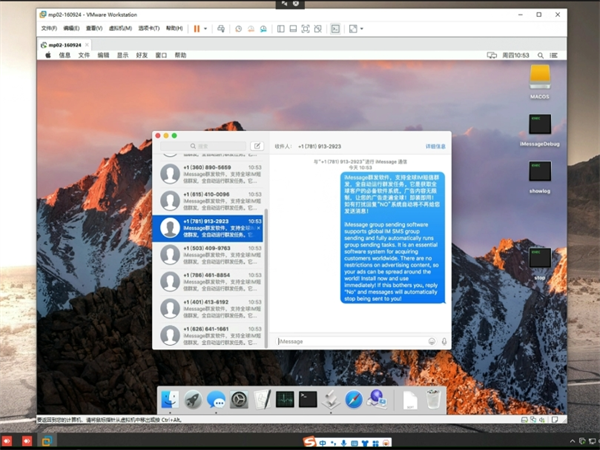Select conversation +1 (615) 410-0096

coord(210,200)
